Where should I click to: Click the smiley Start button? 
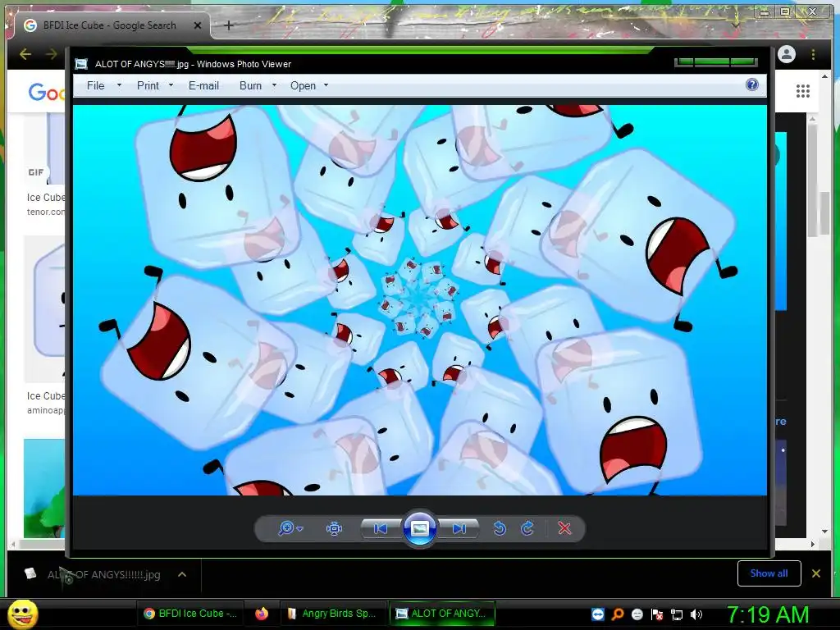[23, 614]
